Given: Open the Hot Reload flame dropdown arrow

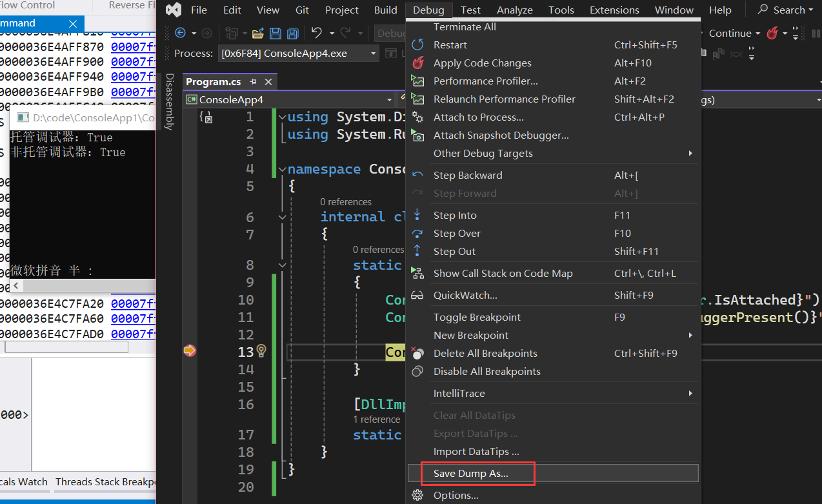Looking at the screenshot, I should (x=785, y=33).
